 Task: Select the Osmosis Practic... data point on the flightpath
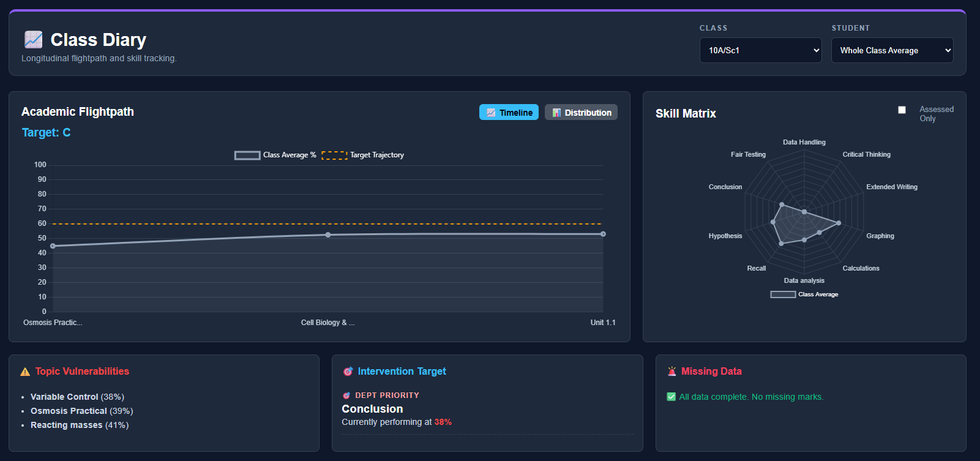pos(53,246)
